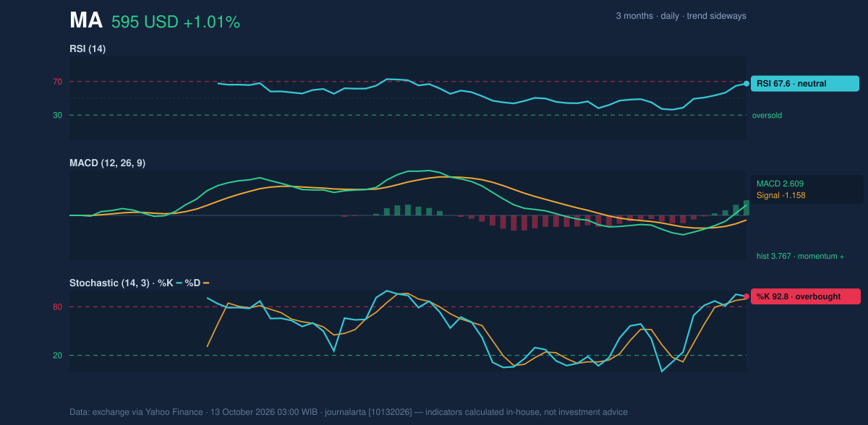Click the %K legend line swatch

point(179,283)
